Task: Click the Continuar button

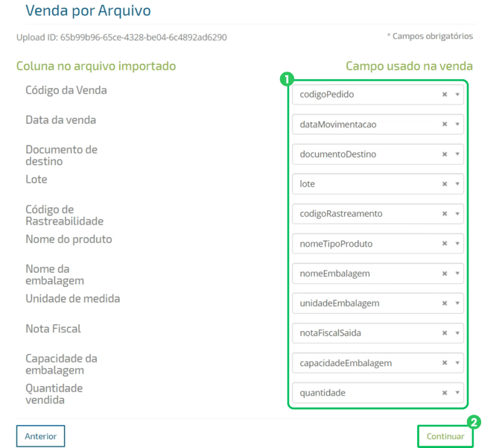Action: (x=445, y=436)
